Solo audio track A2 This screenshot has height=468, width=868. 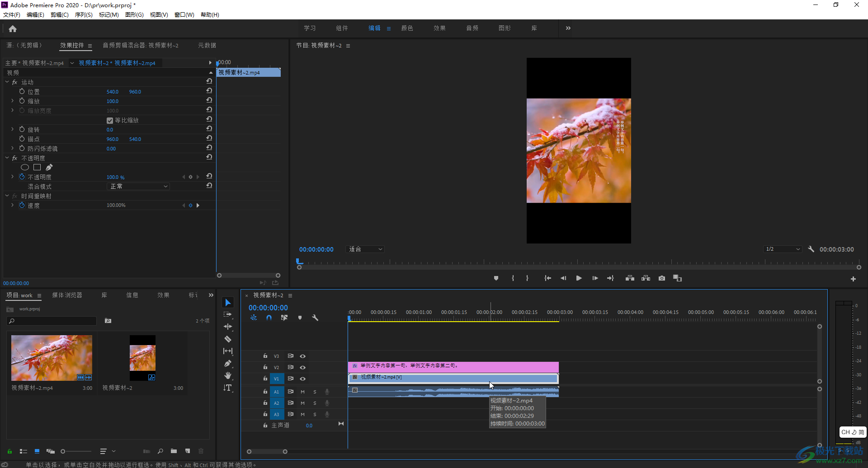point(315,403)
